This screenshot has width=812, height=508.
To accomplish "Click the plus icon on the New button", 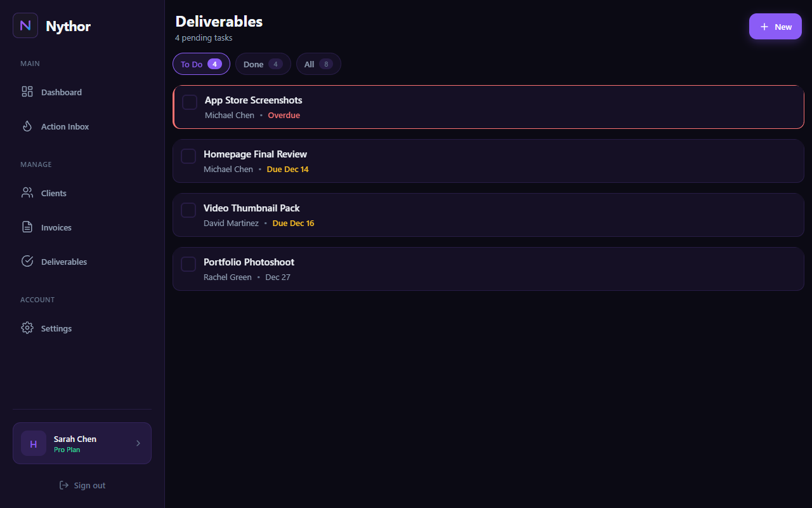I will point(764,26).
